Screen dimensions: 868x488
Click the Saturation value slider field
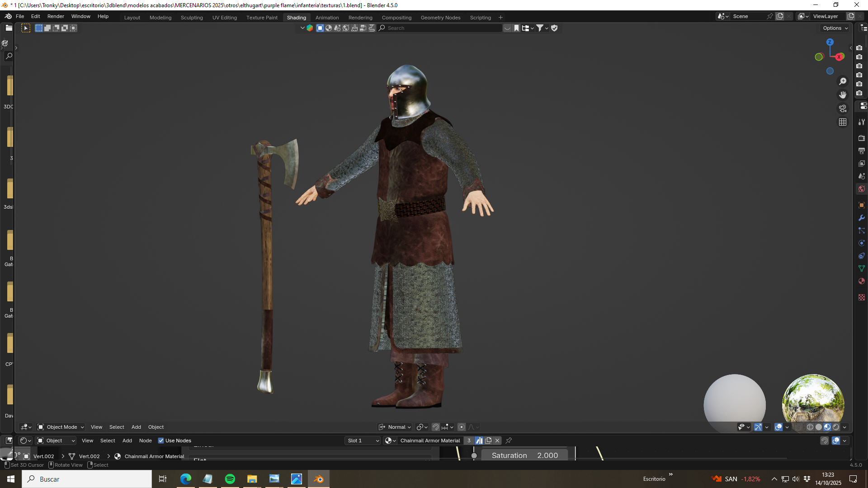[x=524, y=455]
